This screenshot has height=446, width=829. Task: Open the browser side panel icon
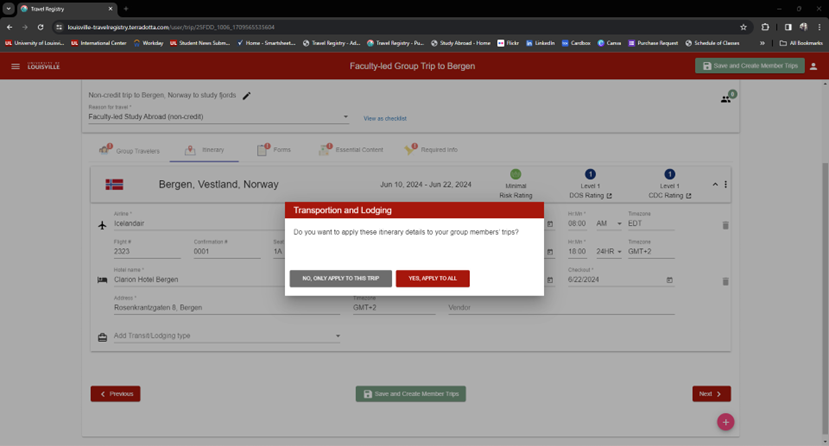(x=788, y=27)
